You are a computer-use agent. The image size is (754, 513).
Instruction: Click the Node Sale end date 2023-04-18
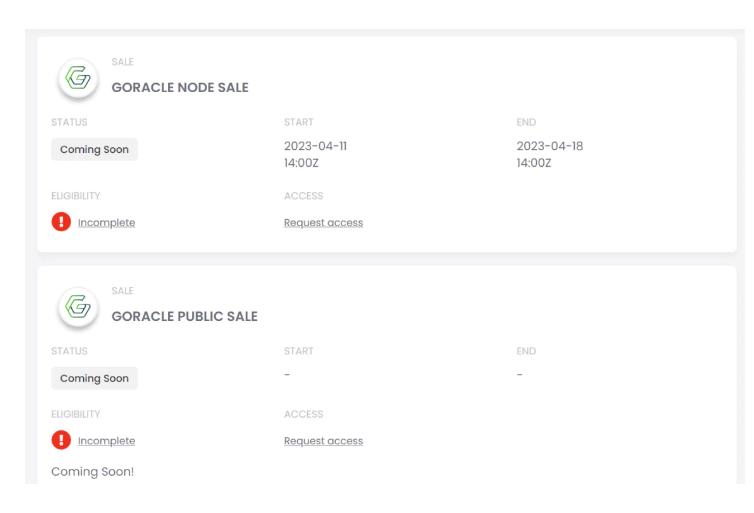click(550, 146)
